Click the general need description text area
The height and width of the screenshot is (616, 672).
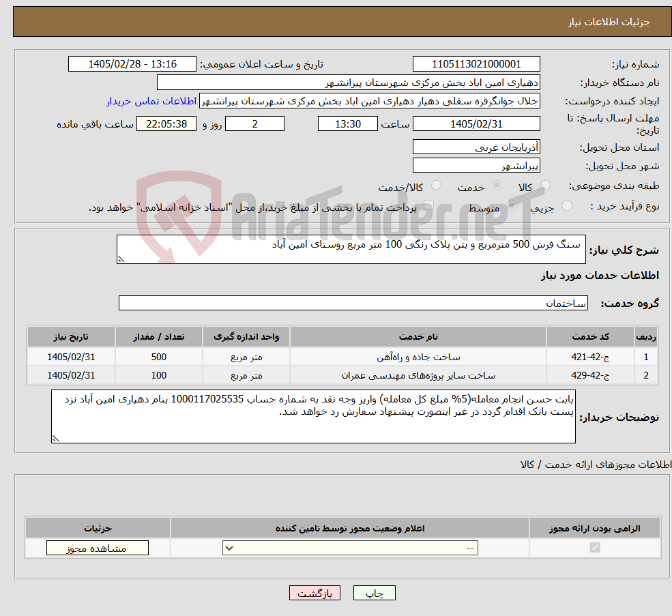pos(351,249)
